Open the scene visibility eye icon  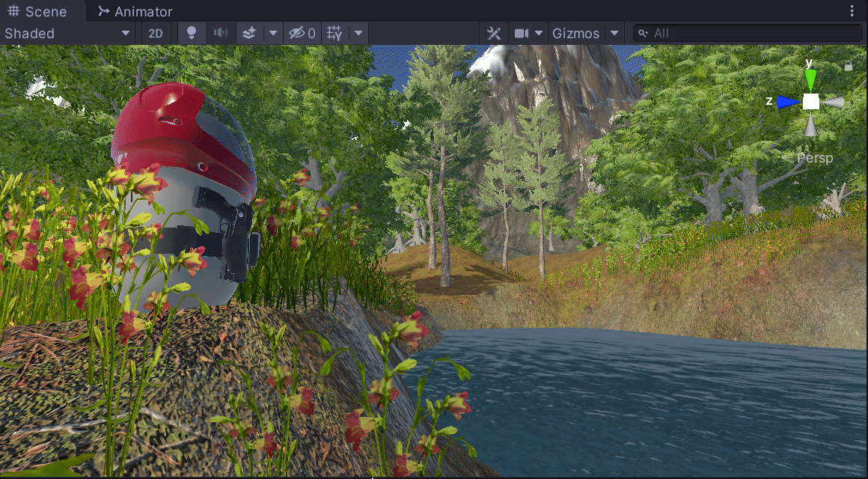click(296, 33)
